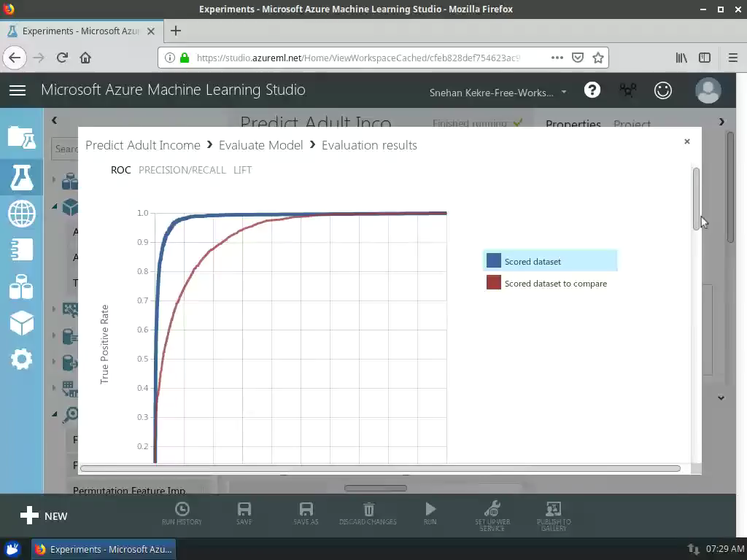Click Save in the bottom toolbar
Screen dimensions: 747x560
(244, 514)
